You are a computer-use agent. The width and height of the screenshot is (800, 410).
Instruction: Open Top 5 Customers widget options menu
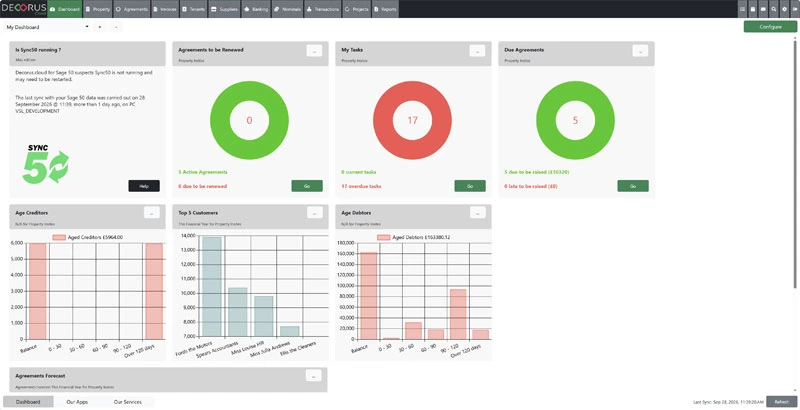(314, 213)
